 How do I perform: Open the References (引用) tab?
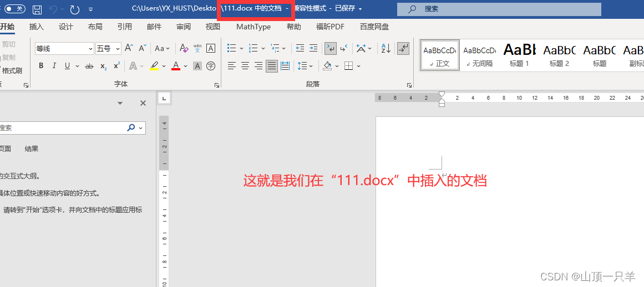pyautogui.click(x=124, y=27)
